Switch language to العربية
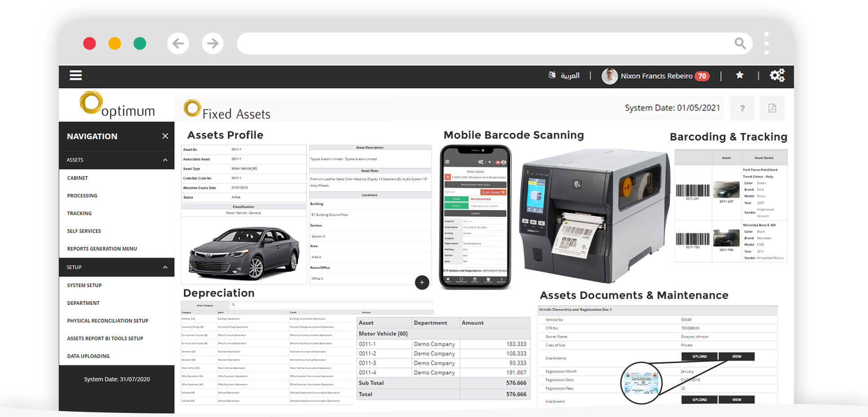 [x=570, y=75]
